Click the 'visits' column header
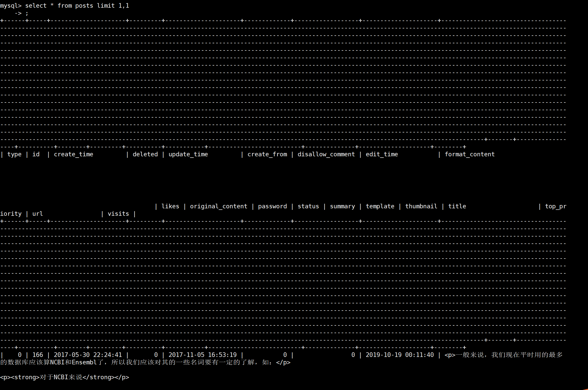588x390 pixels. pos(118,214)
